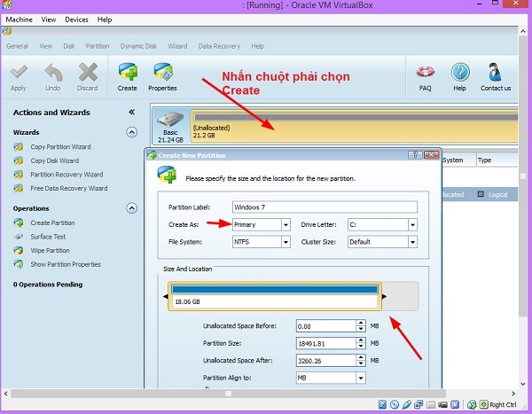The image size is (532, 414).
Task: Collapse the Actions and Wizards panel
Action: 131,112
